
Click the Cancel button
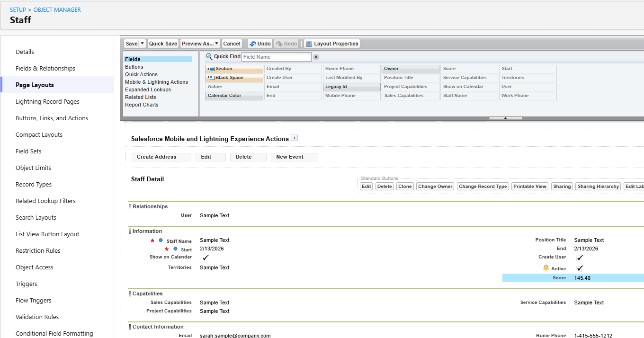point(232,44)
